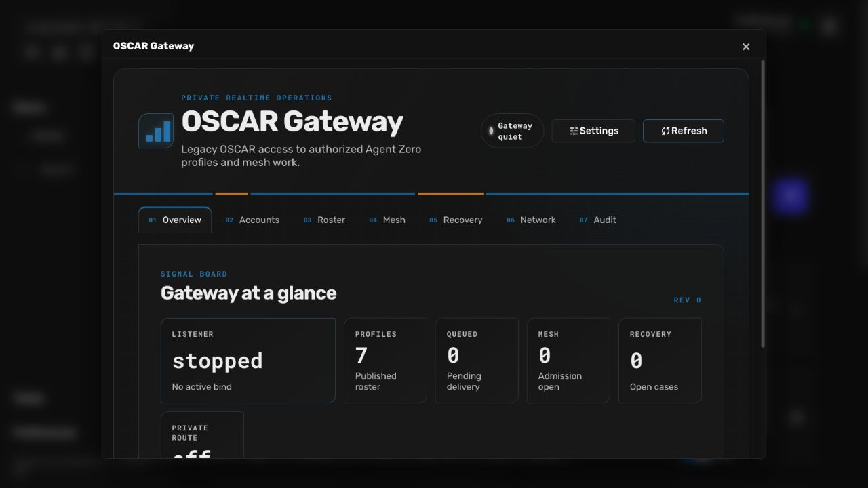Click the 'Private Realtime Operations' label

pos(256,98)
